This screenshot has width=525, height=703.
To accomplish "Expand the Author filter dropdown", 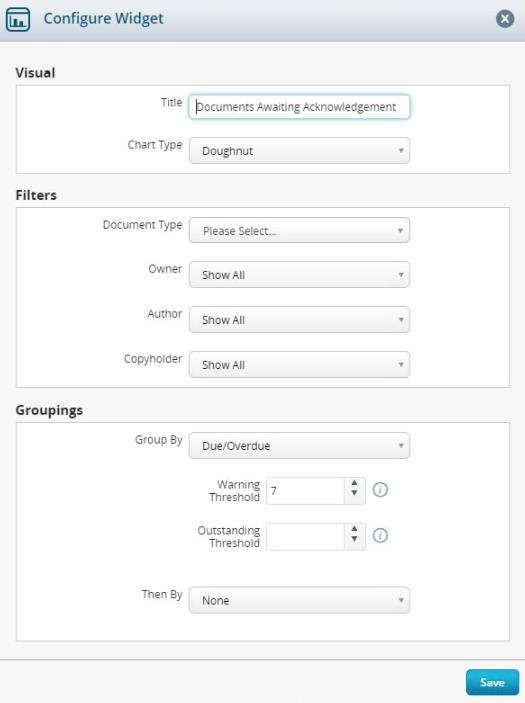I will point(299,320).
